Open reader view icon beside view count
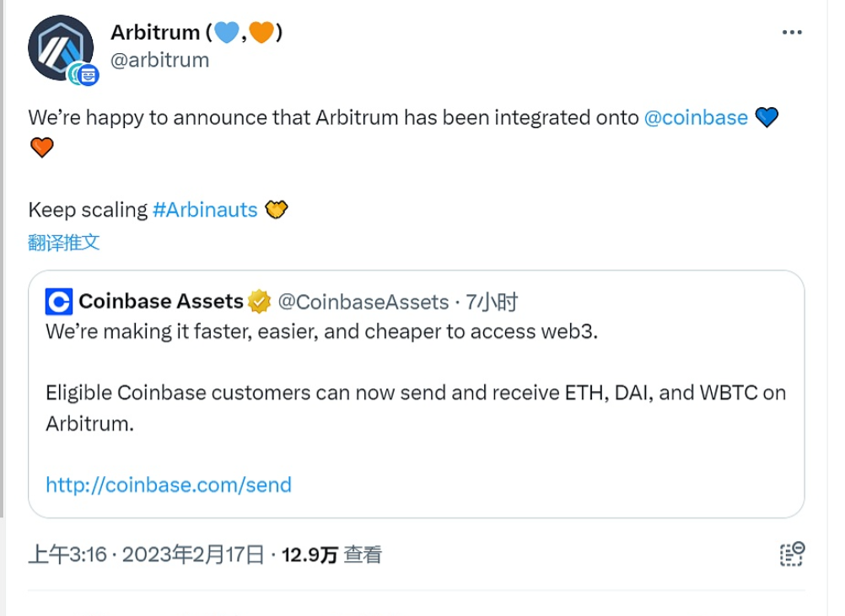845x616 pixels. click(791, 554)
